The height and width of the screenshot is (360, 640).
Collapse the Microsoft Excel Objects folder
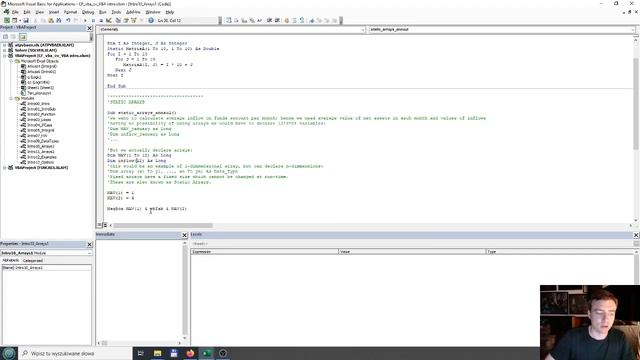[11, 61]
